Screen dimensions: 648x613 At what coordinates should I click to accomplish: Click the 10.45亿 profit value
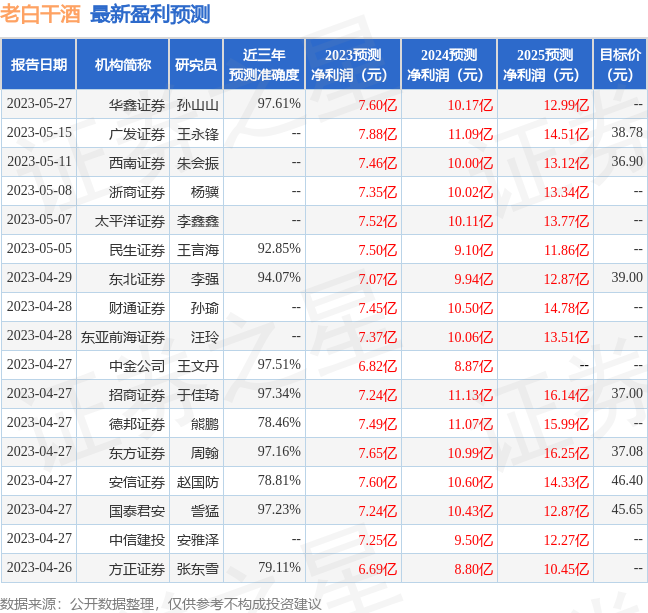pyautogui.click(x=566, y=569)
